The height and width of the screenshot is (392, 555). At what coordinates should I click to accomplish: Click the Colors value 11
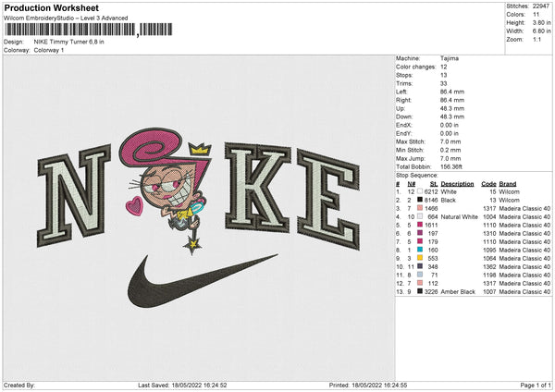(x=536, y=15)
